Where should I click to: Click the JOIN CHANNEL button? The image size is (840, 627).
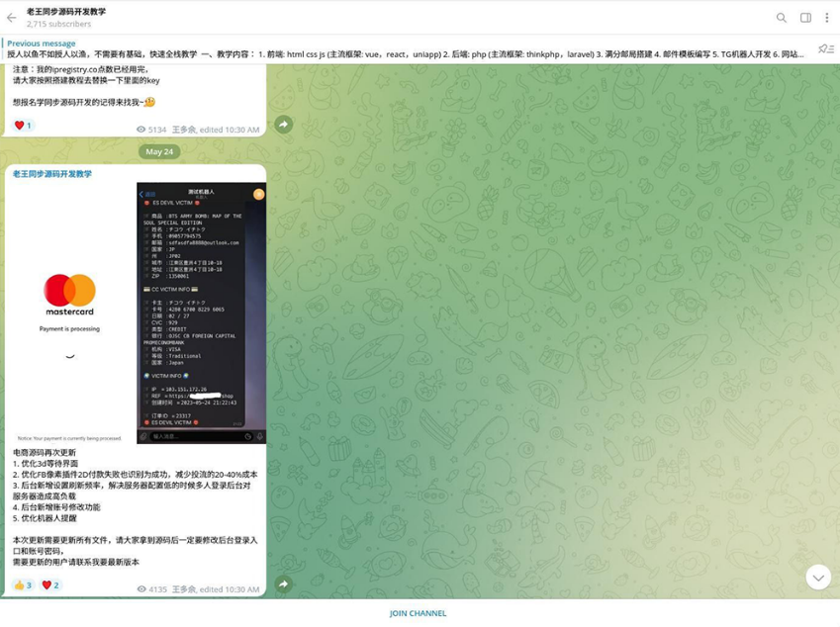click(x=418, y=613)
